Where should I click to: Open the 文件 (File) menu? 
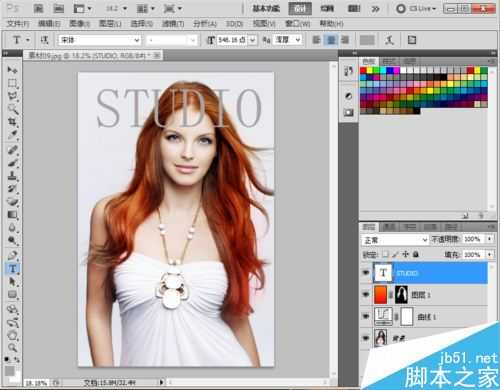pyautogui.click(x=18, y=24)
